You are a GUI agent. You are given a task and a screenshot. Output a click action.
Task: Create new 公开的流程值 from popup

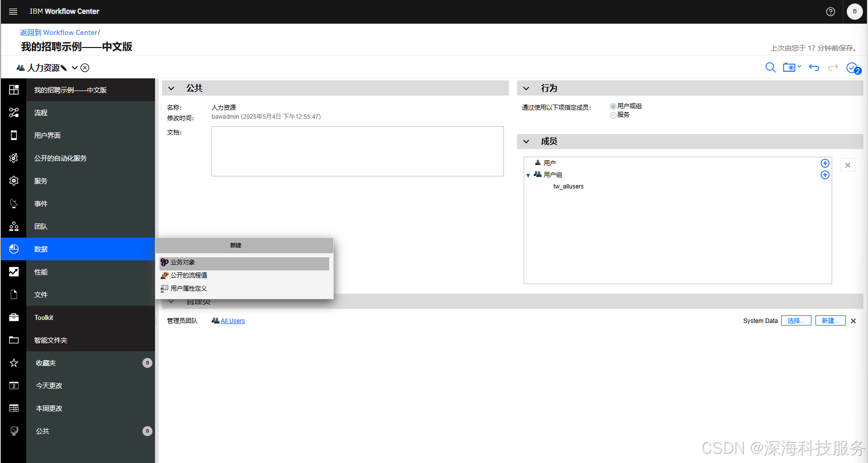point(244,275)
